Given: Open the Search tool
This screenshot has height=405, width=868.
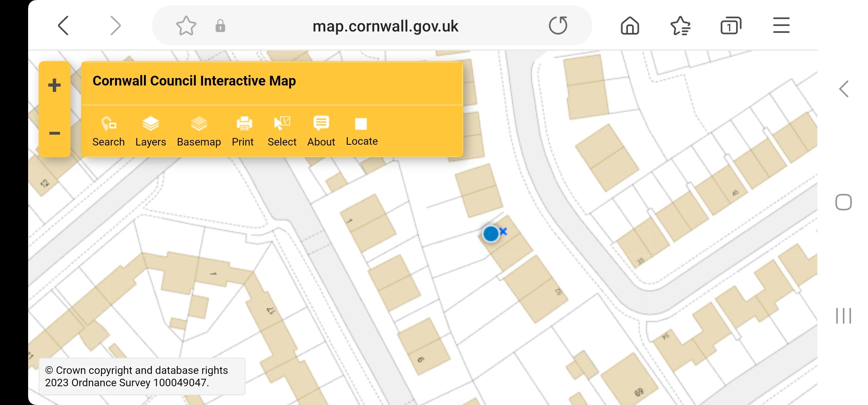Looking at the screenshot, I should [x=108, y=131].
